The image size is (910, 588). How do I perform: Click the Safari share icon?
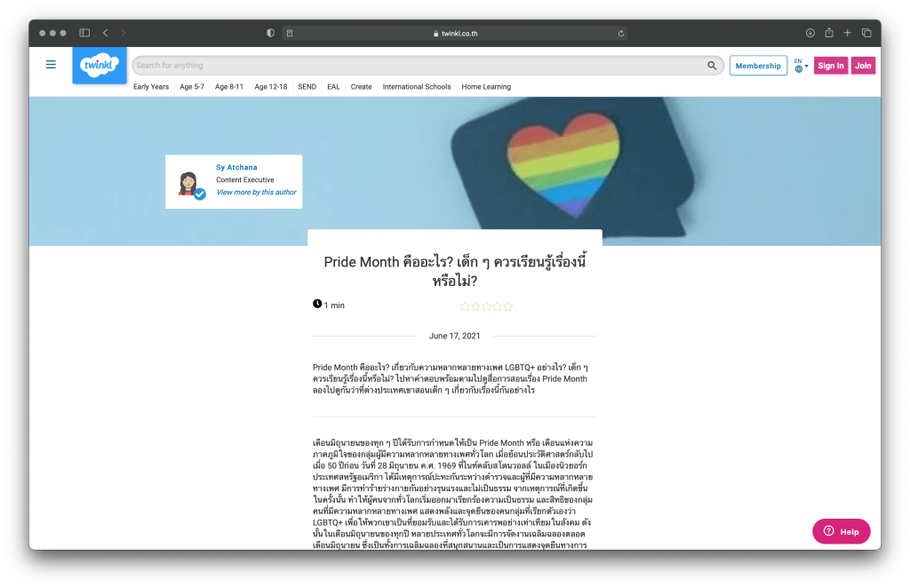click(x=829, y=33)
